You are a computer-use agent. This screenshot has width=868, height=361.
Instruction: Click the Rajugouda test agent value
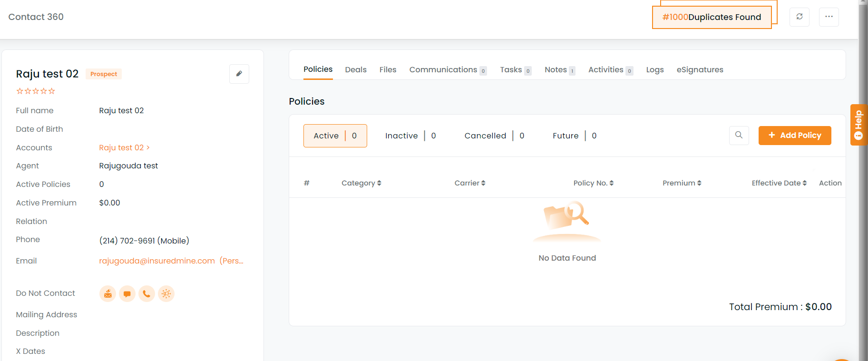tap(128, 166)
